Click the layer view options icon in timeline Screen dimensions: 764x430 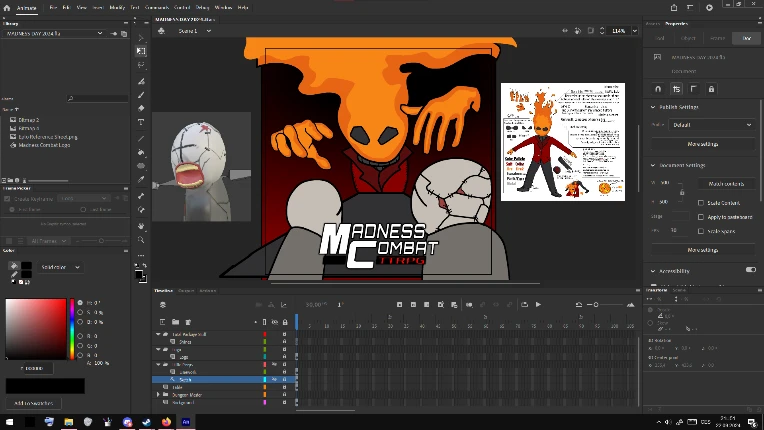163,304
